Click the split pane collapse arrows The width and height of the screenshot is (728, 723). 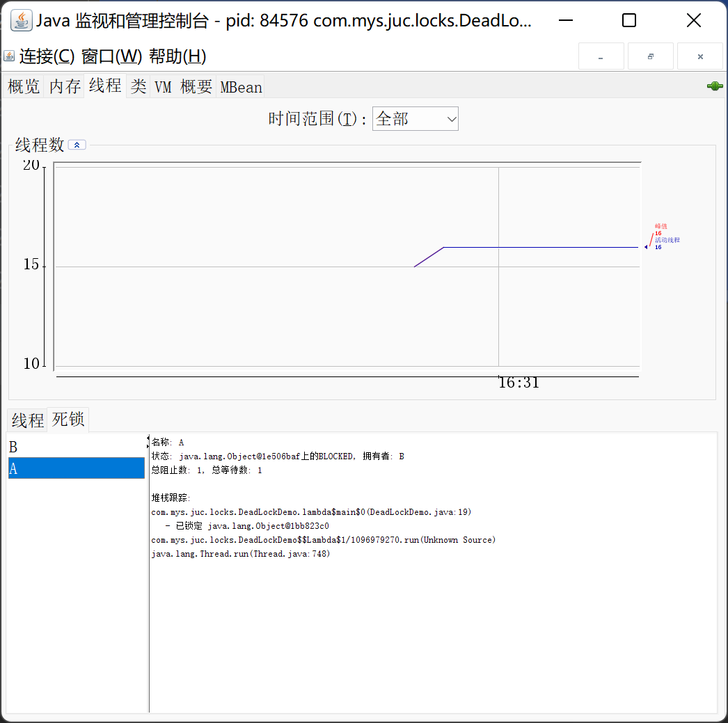148,442
